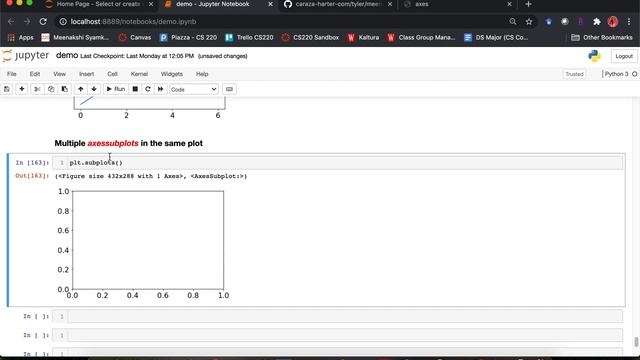
Task: Click the Multiple axessubplots heading text
Action: pos(129,143)
